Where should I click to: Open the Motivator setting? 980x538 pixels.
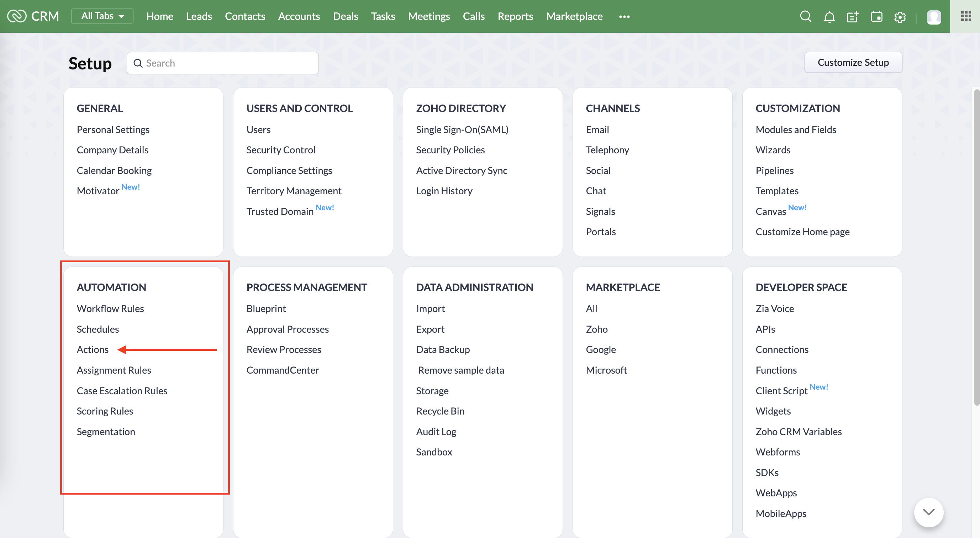[x=98, y=191]
